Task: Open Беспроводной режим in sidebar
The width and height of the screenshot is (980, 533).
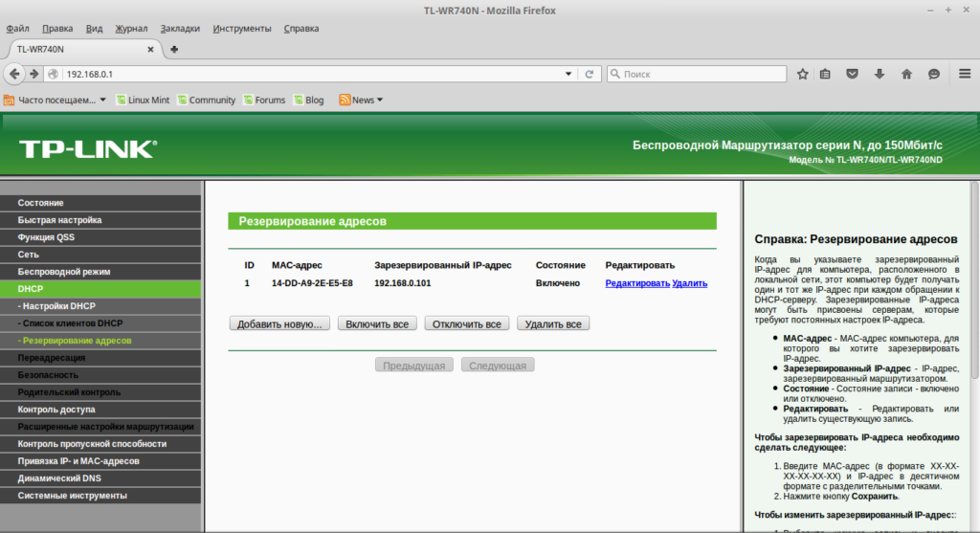Action: [100, 271]
